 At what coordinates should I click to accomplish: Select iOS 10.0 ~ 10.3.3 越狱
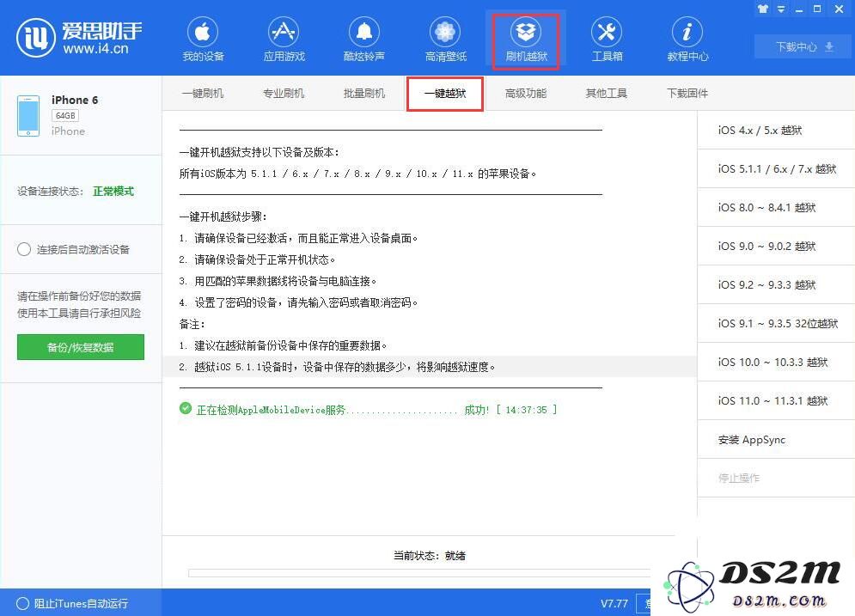pyautogui.click(x=776, y=363)
